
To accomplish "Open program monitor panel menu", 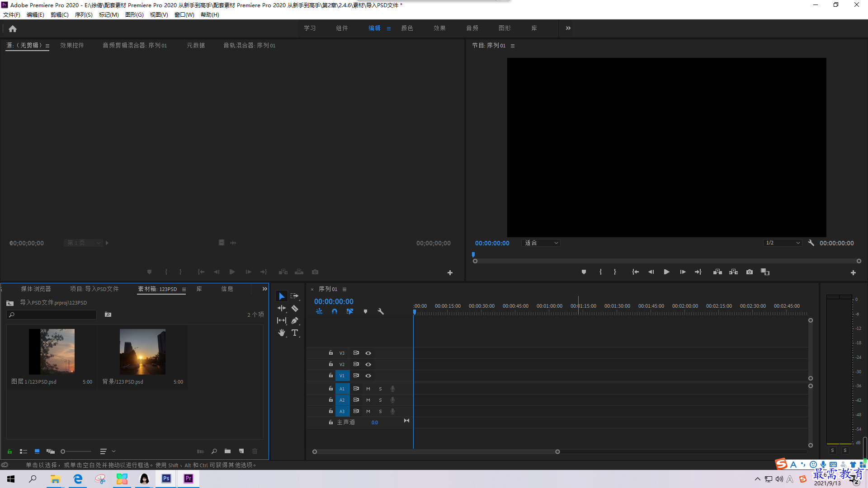I will [x=513, y=46].
